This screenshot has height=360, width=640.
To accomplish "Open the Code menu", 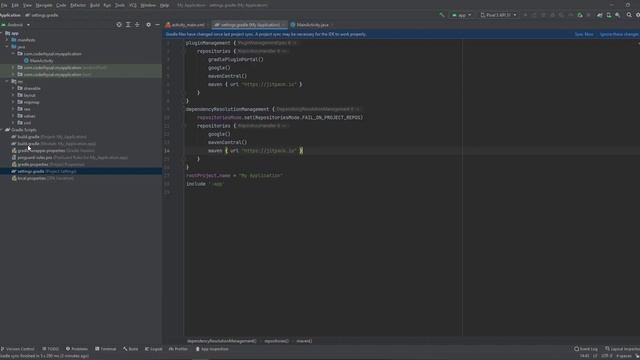I will (x=61, y=5).
